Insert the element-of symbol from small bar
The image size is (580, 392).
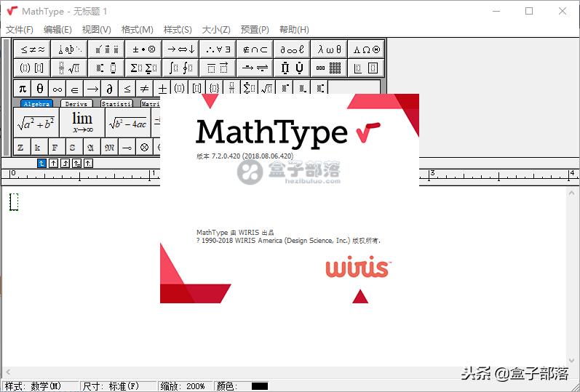coord(75,89)
